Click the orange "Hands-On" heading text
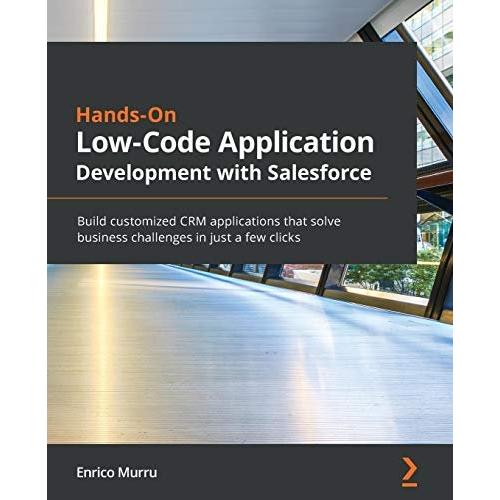The width and height of the screenshot is (500, 500). click(x=126, y=115)
